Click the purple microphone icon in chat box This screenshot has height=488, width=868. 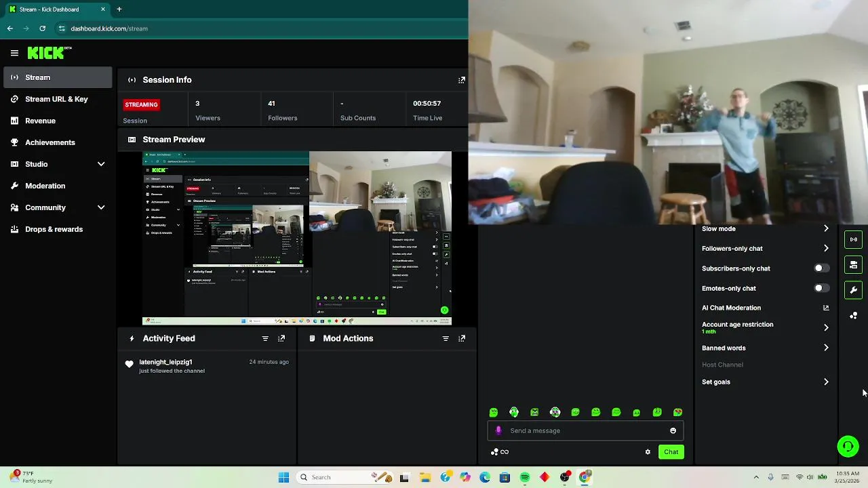498,430
